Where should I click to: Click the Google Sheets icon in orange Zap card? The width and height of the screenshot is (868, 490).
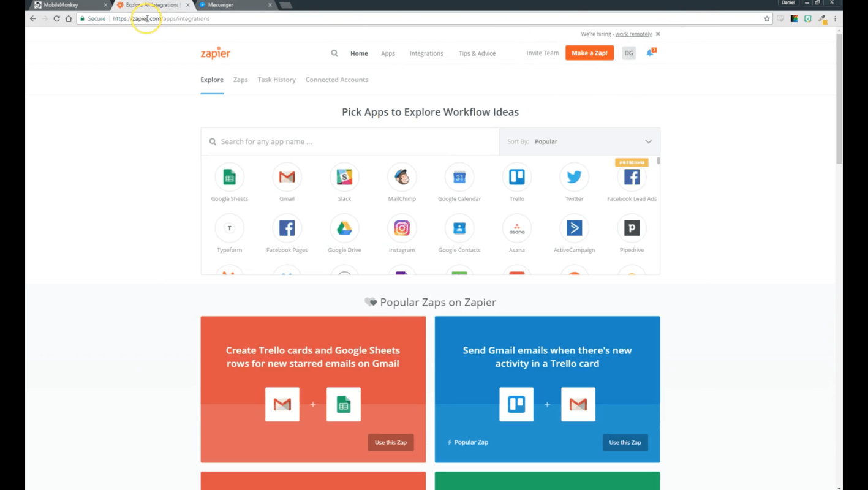click(344, 404)
